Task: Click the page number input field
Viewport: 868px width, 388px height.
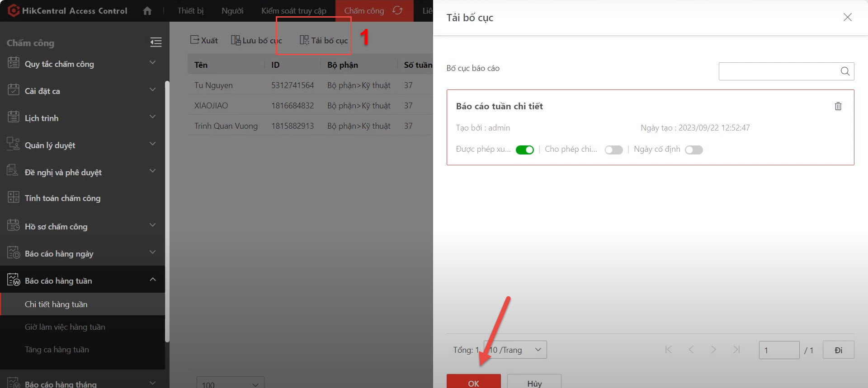Action: pyautogui.click(x=778, y=350)
